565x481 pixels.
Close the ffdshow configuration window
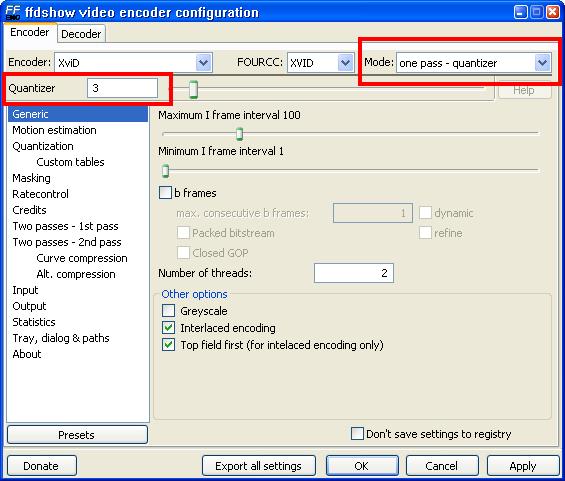tap(552, 12)
